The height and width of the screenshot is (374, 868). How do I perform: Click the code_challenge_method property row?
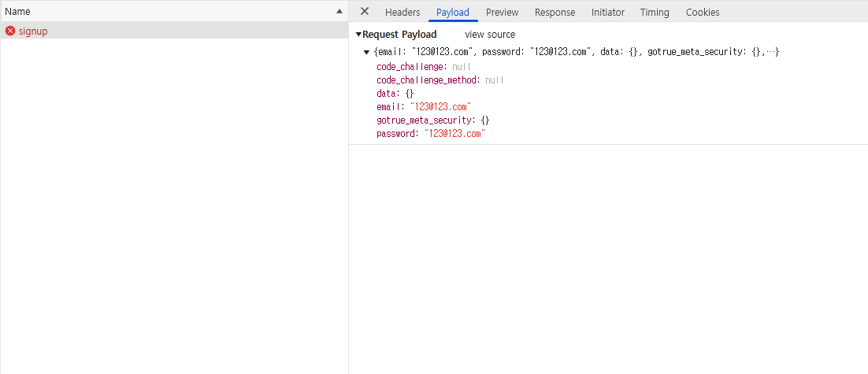pyautogui.click(x=429, y=80)
